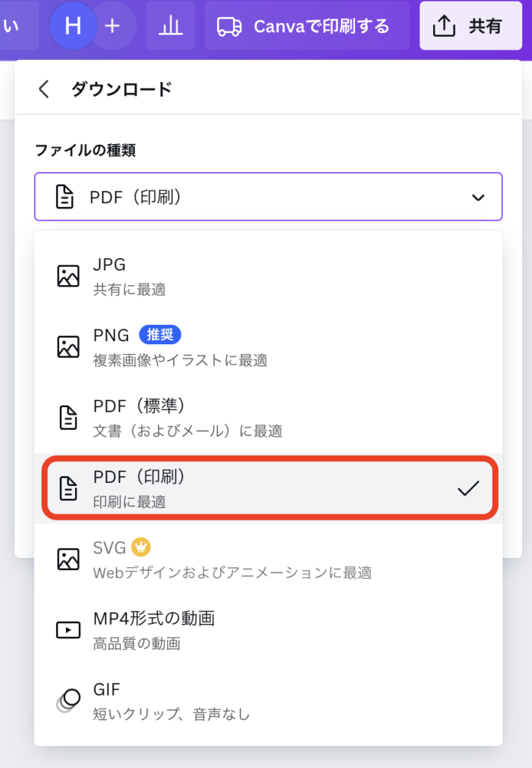Click the plus add-member icon
This screenshot has height=768, width=532.
[112, 25]
